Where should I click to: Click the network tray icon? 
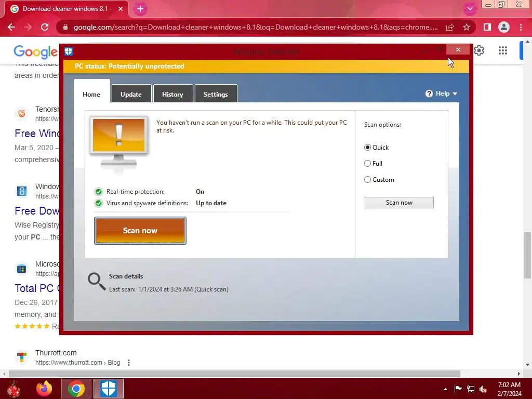(x=470, y=389)
